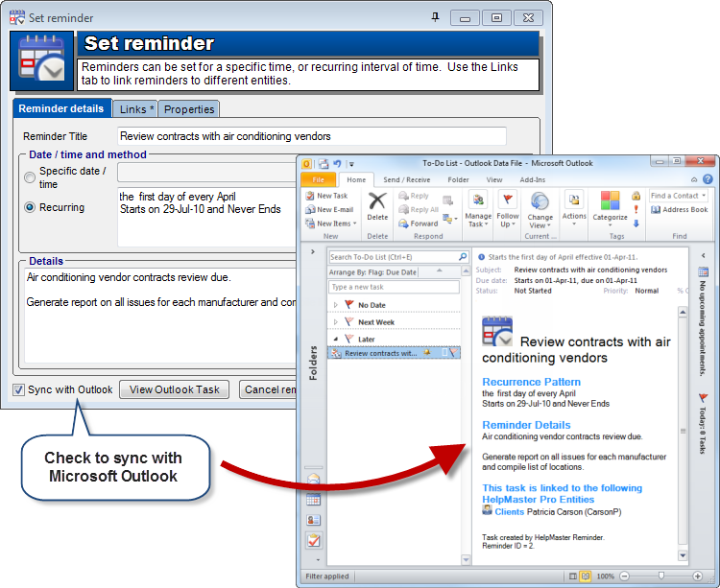Expand the To-Do Bar with left arrow
Image resolution: width=720 pixels, height=588 pixels.
(703, 255)
